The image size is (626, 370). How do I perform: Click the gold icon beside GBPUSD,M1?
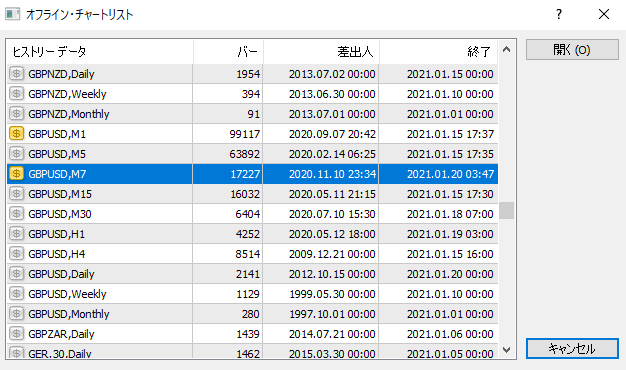pos(16,134)
